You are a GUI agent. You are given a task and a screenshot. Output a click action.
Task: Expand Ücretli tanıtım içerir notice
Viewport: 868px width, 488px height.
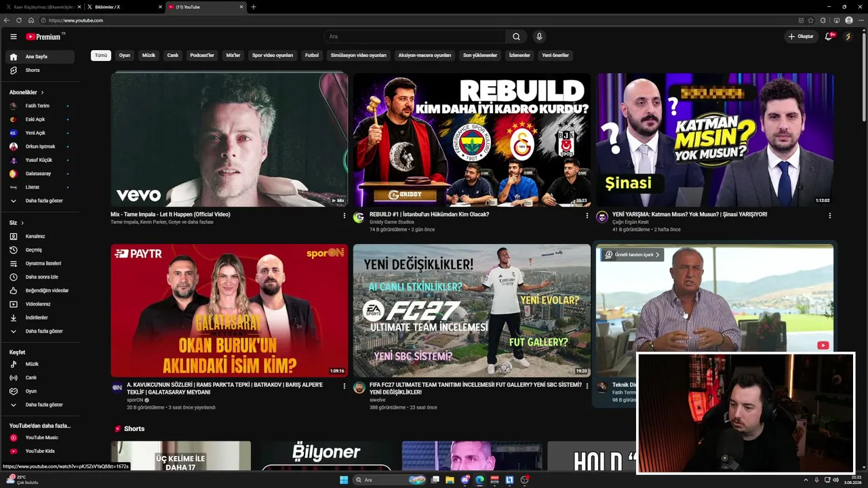(632, 255)
